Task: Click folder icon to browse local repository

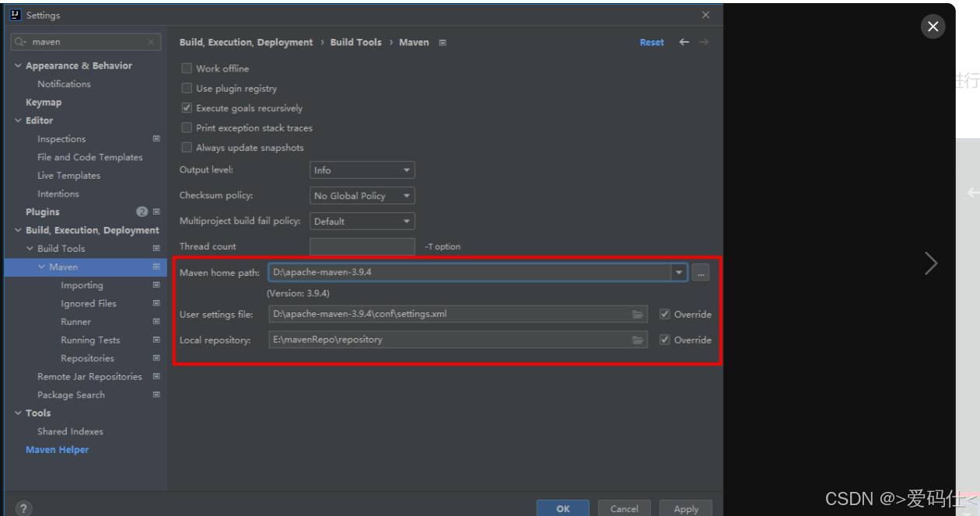Action: point(638,340)
